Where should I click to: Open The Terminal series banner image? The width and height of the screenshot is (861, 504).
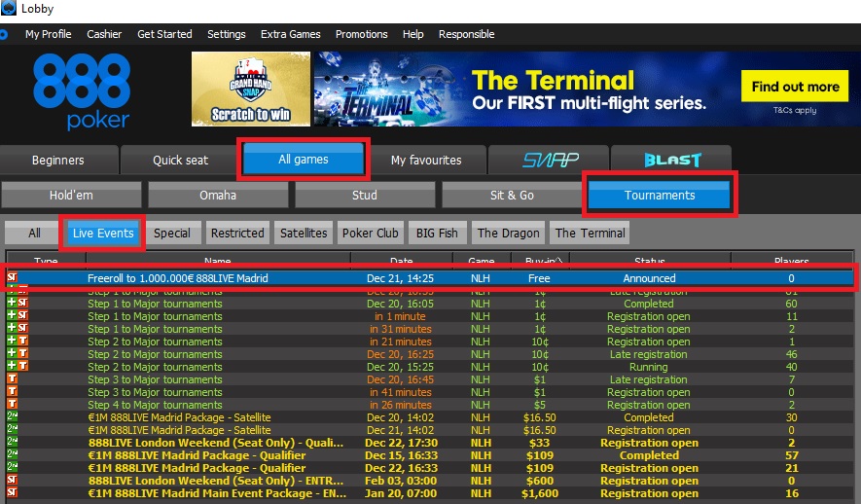(587, 89)
